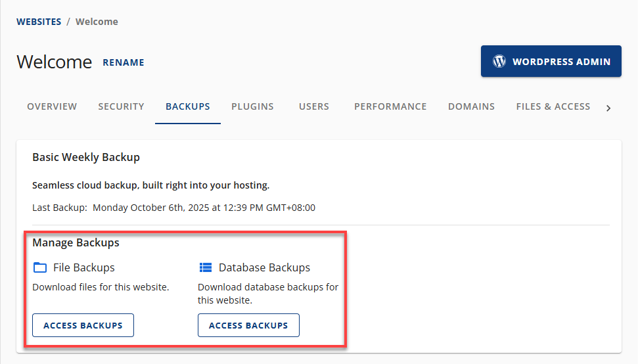This screenshot has height=364, width=638.
Task: Open the Security tab
Action: pos(121,106)
